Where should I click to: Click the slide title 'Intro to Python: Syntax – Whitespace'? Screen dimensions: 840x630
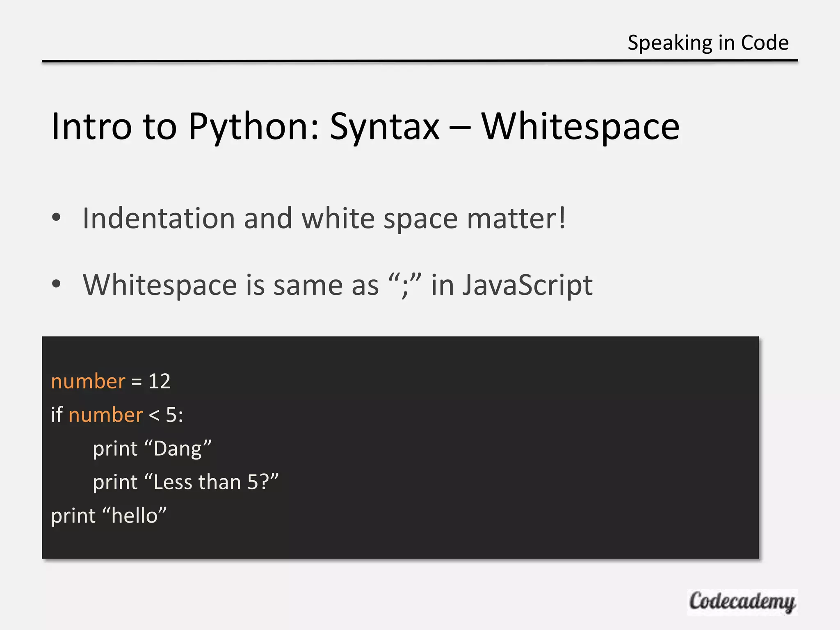(365, 127)
